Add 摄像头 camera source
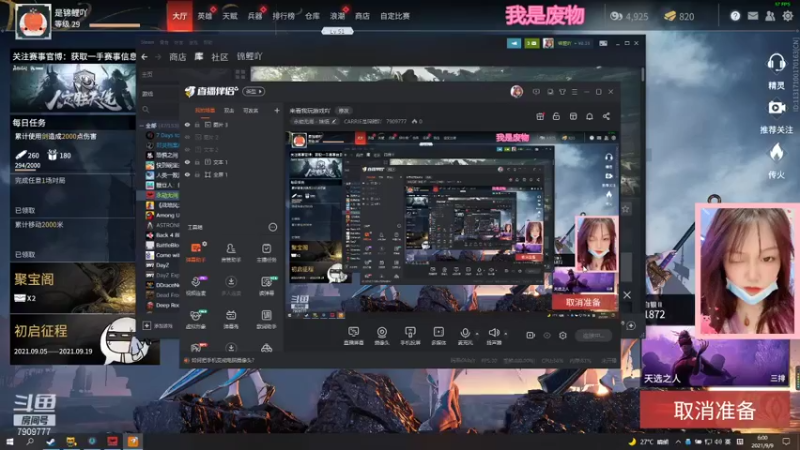The image size is (800, 450). click(381, 335)
